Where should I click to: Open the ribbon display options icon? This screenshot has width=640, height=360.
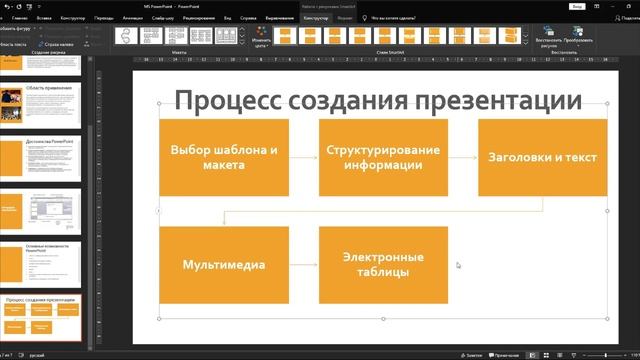point(597,7)
